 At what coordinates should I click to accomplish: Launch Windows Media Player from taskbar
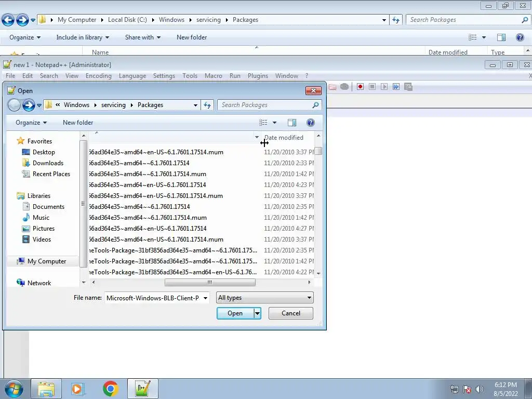(77, 389)
